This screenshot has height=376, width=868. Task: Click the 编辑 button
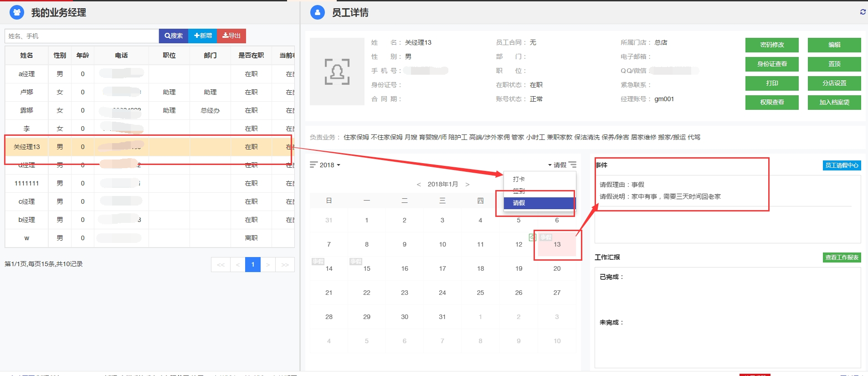(834, 45)
